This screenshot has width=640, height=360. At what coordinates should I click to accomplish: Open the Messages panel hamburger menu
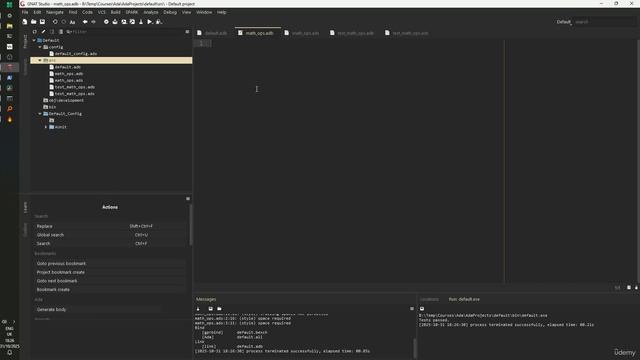(411, 309)
